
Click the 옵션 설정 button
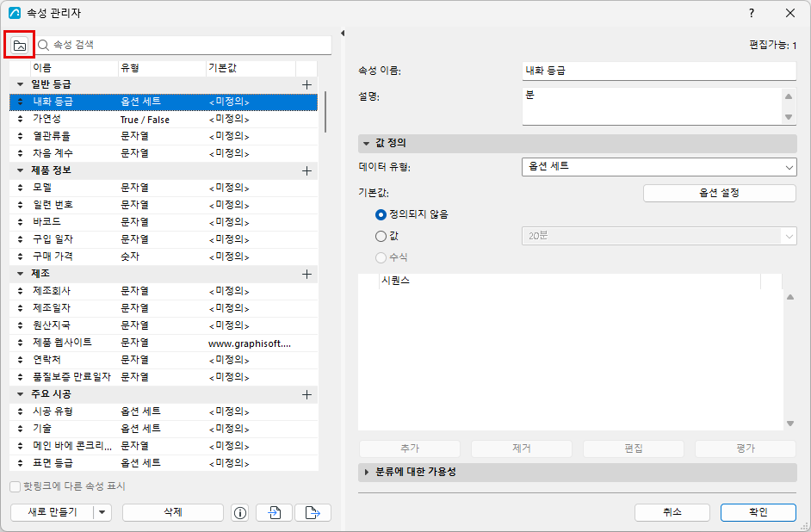720,194
